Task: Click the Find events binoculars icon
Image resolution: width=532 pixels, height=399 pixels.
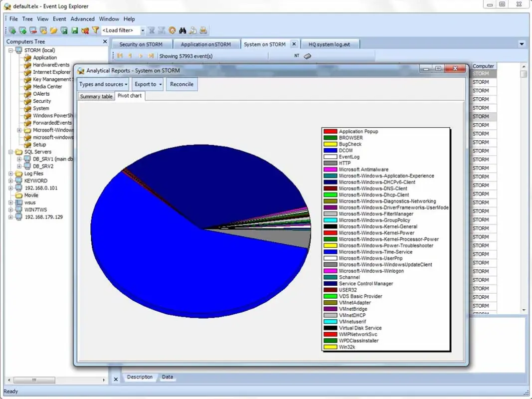Action: 182,30
